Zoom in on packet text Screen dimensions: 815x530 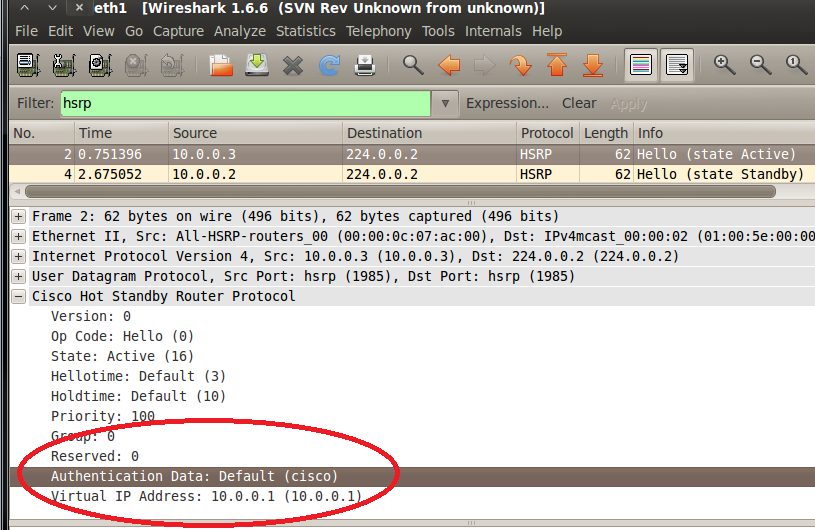[724, 65]
